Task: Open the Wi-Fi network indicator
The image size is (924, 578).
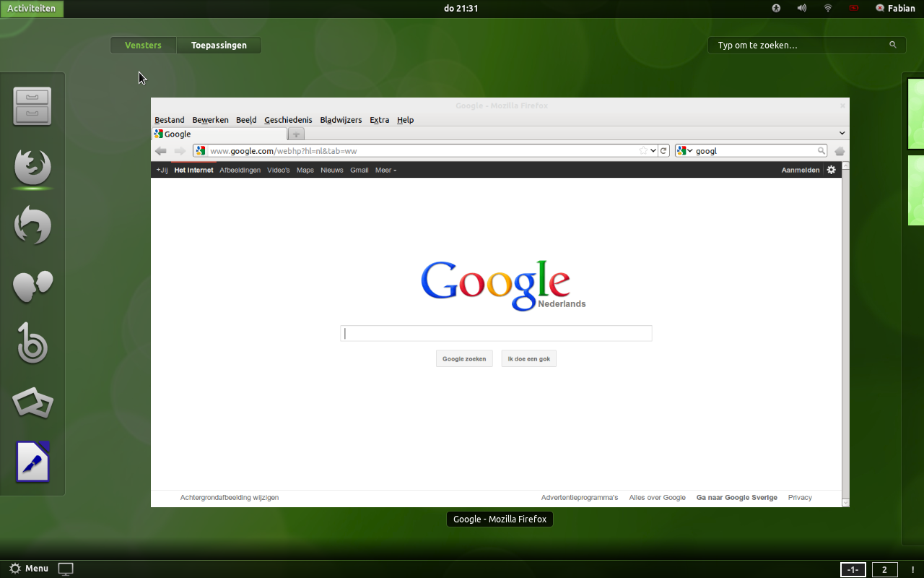Action: (828, 8)
